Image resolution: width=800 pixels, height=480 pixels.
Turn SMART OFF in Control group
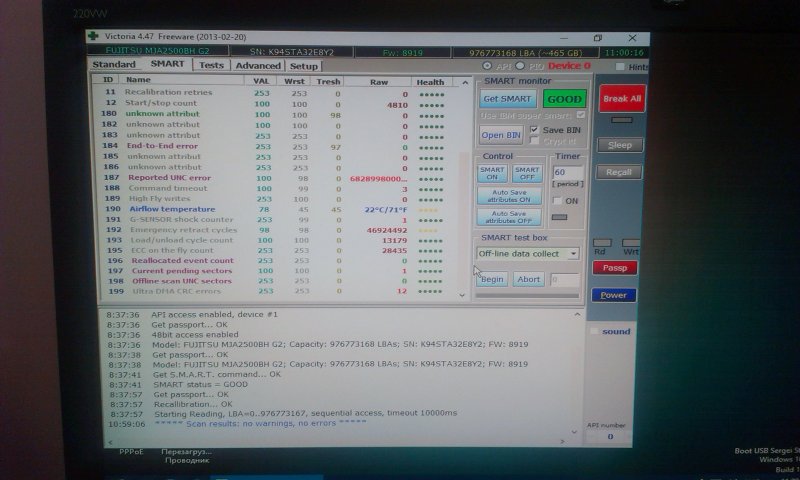[x=527, y=173]
